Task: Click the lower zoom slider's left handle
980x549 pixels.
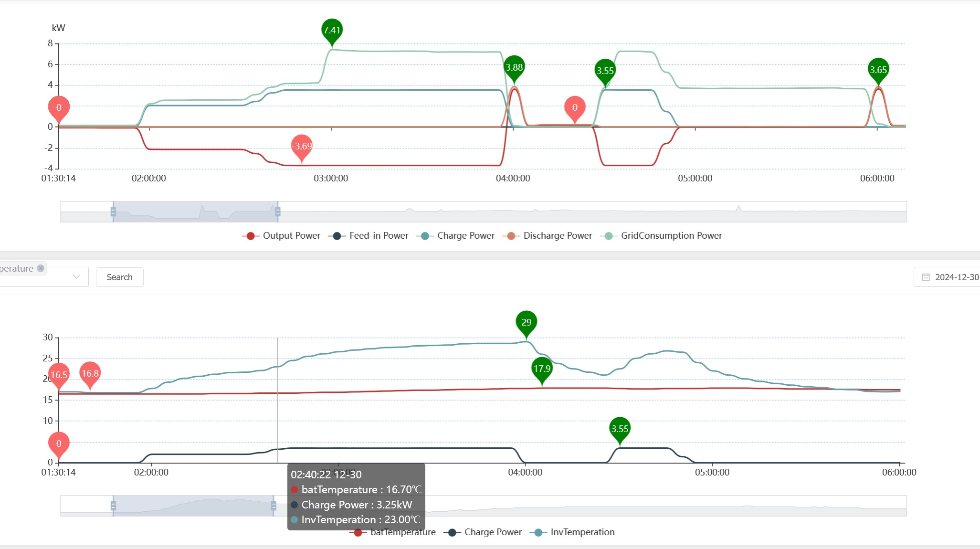Action: click(x=113, y=506)
